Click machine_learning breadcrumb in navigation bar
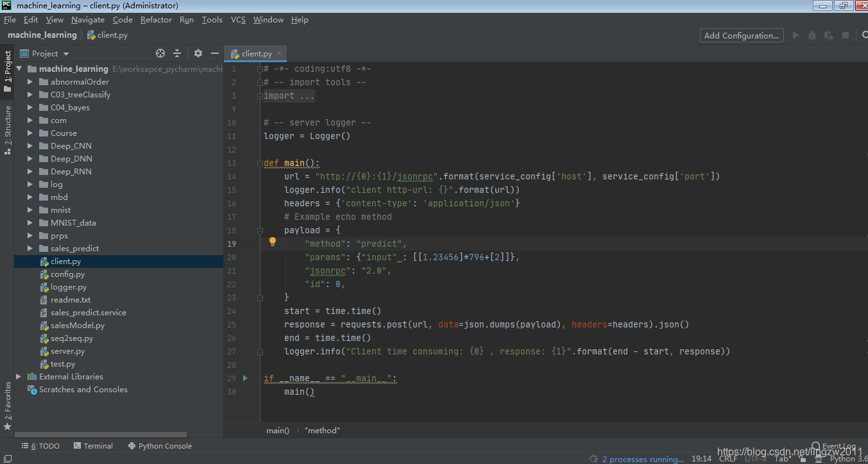This screenshot has width=868, height=464. click(42, 35)
